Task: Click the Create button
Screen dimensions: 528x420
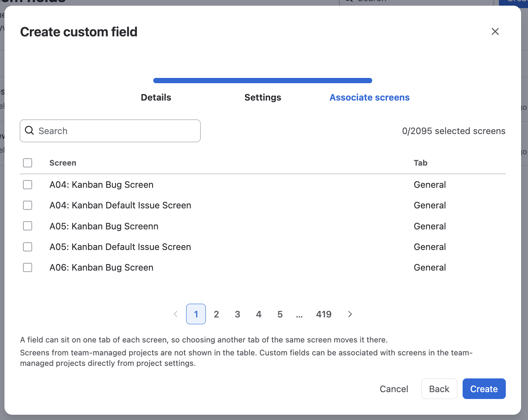Action: point(484,389)
